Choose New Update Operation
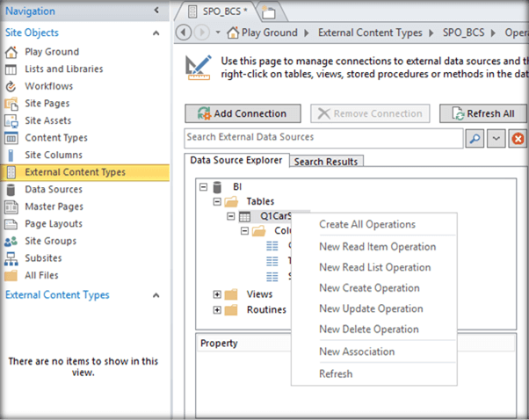The image size is (529, 420). tap(371, 308)
